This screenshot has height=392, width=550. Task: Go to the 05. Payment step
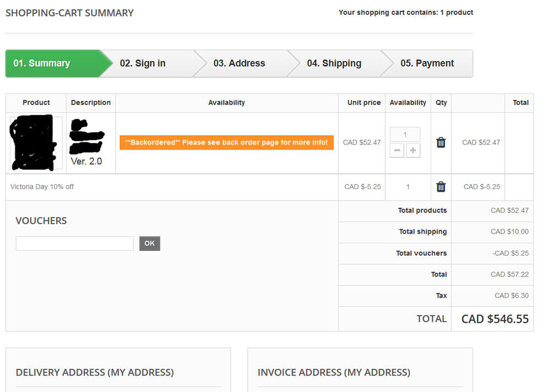coord(427,64)
